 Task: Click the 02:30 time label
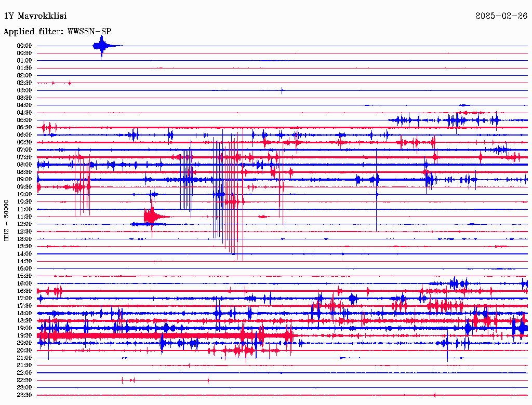24,83
